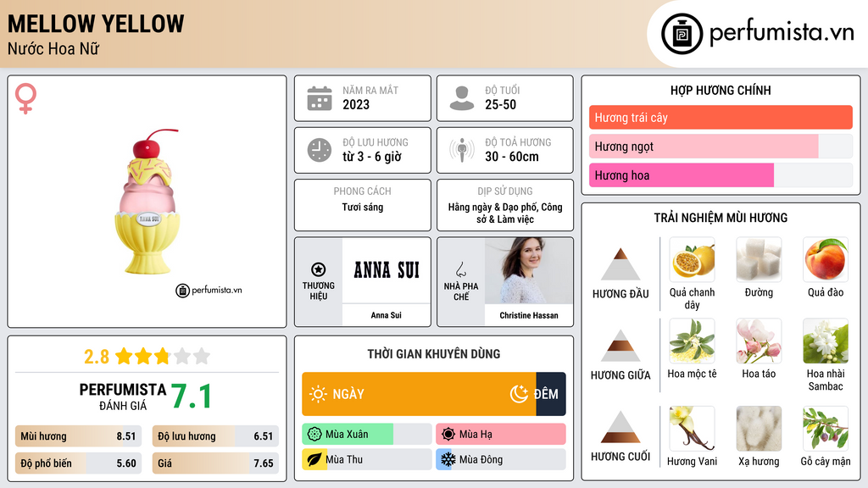Click the MELLOW YELLOW title

(x=96, y=24)
